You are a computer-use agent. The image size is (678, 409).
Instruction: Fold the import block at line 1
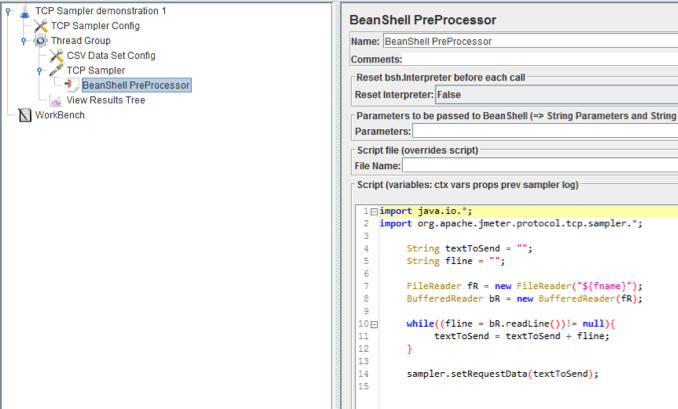click(x=373, y=211)
